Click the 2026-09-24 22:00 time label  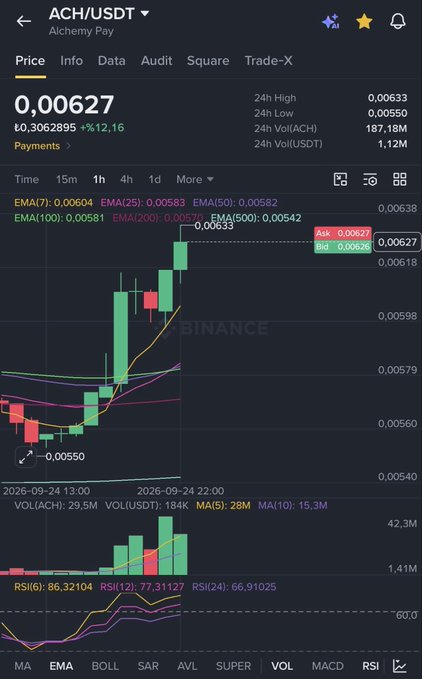[x=180, y=491]
